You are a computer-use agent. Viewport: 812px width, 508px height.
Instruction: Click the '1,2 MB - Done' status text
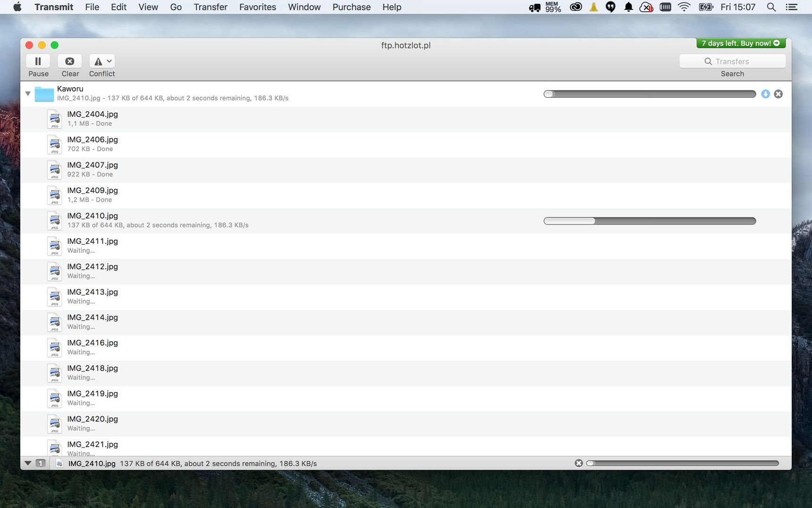[90, 200]
